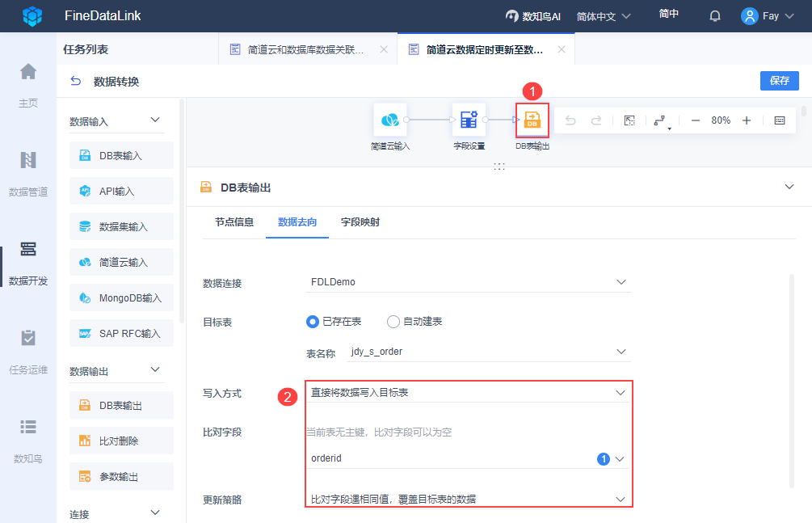Collapse 数据输出 section
This screenshot has height=523, width=812.
[x=155, y=369]
